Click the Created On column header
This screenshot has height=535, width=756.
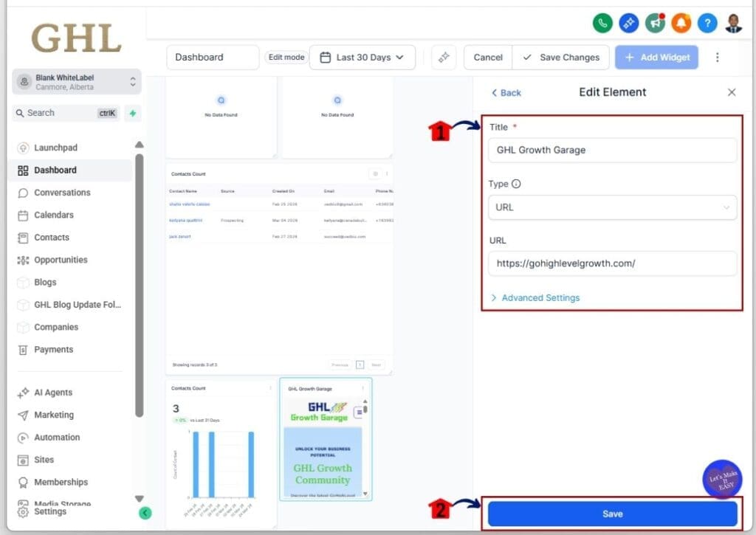coord(283,191)
